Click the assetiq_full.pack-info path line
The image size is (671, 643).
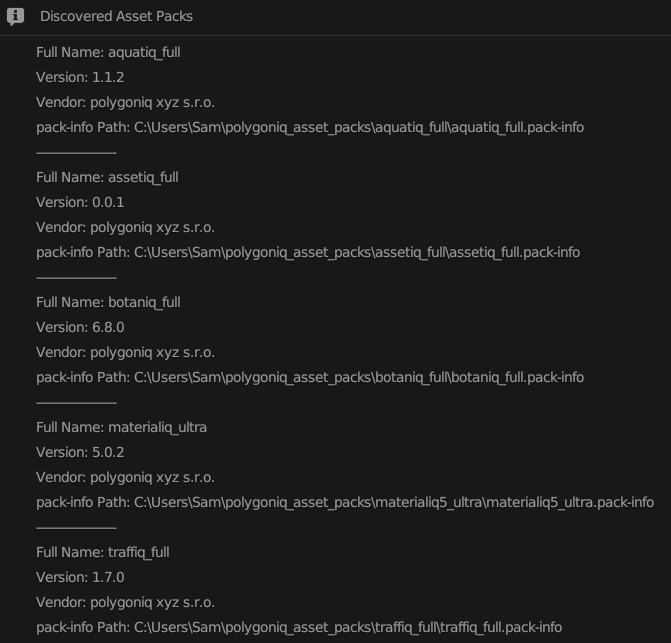[308, 252]
